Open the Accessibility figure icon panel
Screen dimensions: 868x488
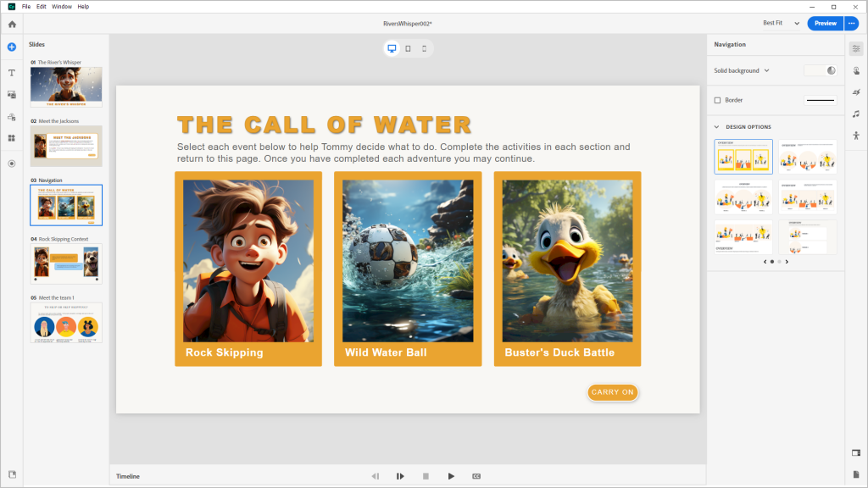click(856, 135)
